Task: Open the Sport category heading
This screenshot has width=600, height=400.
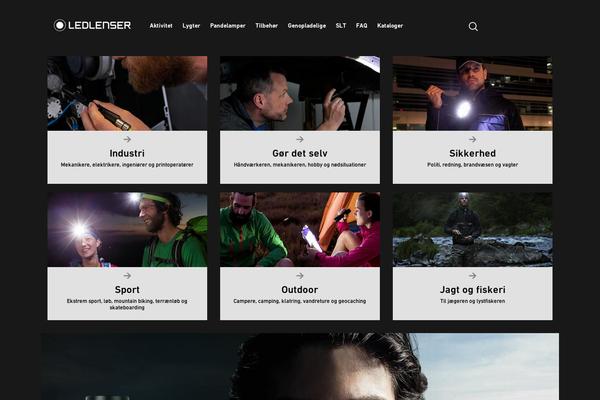Action: pyautogui.click(x=127, y=290)
